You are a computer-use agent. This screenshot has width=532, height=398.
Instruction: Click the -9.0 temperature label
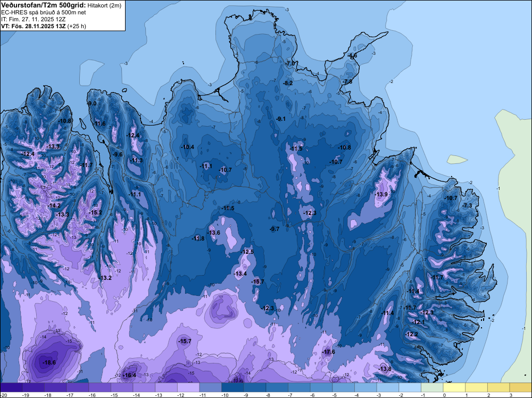coord(92,103)
